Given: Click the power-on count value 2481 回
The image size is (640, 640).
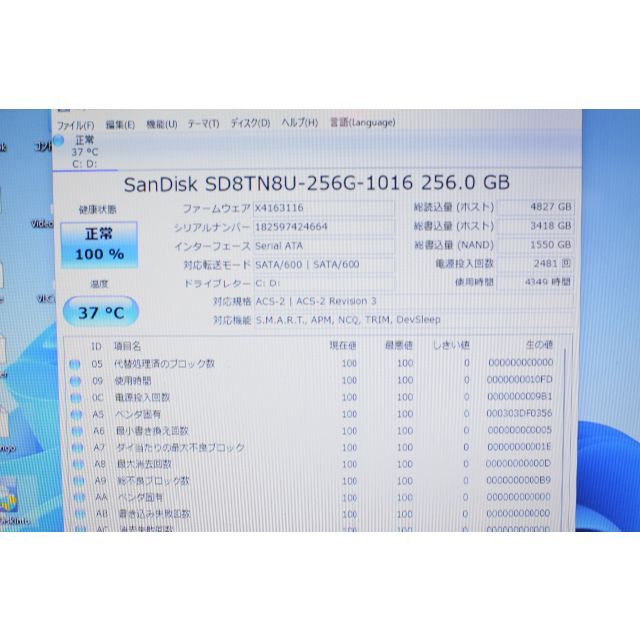Looking at the screenshot, I should point(535,263).
